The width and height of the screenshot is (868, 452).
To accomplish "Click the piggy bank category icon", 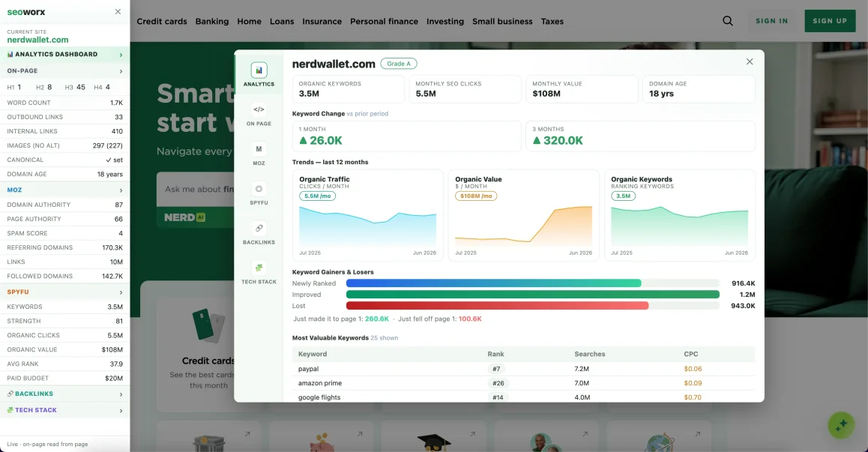I will tap(321, 443).
